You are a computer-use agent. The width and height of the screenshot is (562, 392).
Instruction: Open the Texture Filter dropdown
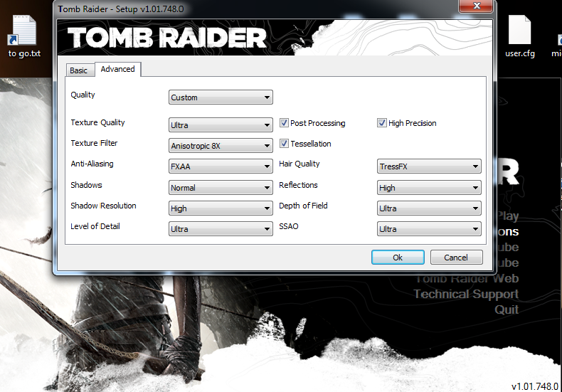(x=221, y=146)
